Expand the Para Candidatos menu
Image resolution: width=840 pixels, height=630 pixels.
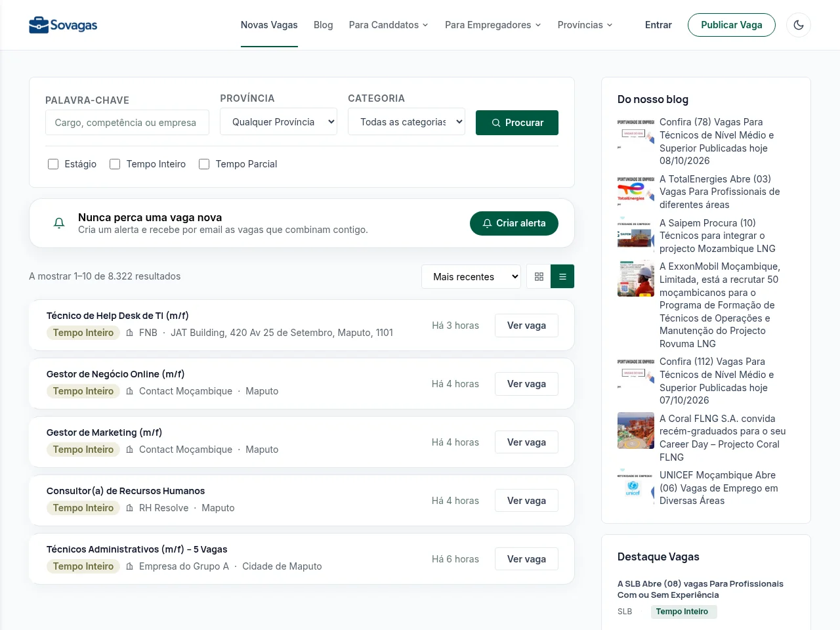pyautogui.click(x=388, y=25)
